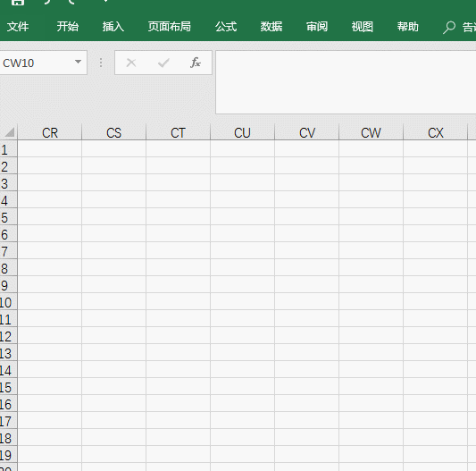Select column CW header
The height and width of the screenshot is (471, 476).
point(371,132)
